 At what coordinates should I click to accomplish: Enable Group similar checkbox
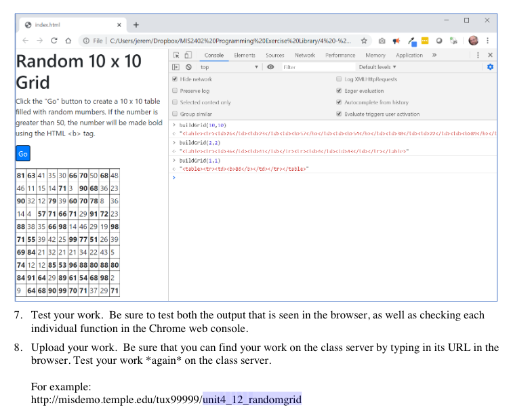pos(175,114)
